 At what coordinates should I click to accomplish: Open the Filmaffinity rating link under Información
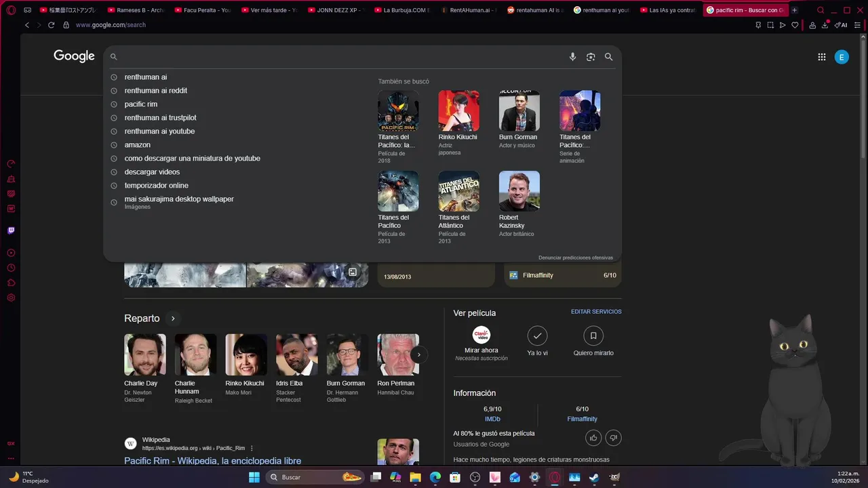582,419
